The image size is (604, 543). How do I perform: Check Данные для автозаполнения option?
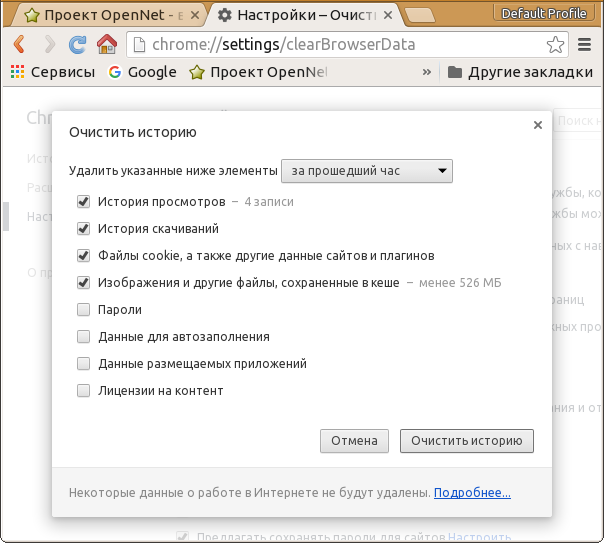click(84, 337)
